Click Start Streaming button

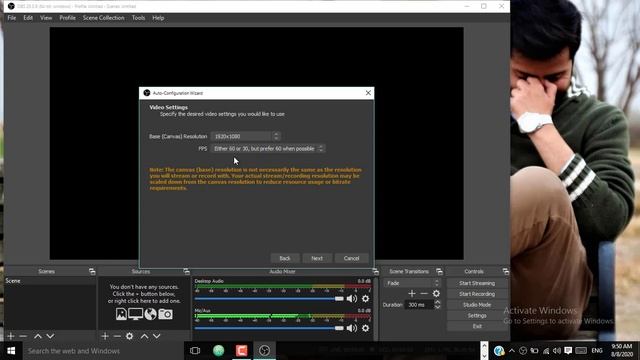pyautogui.click(x=477, y=283)
